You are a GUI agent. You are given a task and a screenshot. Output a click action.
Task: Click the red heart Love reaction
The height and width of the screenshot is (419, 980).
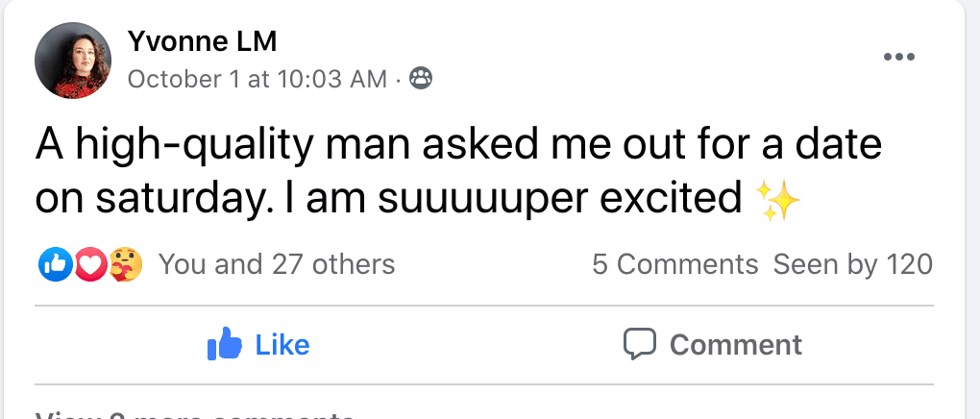(89, 263)
